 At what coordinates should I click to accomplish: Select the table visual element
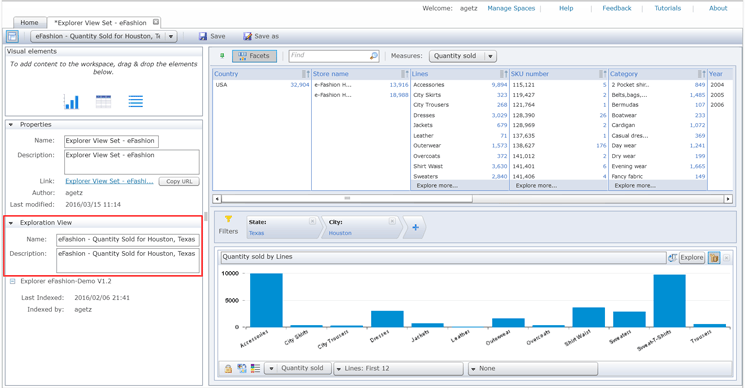click(x=104, y=102)
